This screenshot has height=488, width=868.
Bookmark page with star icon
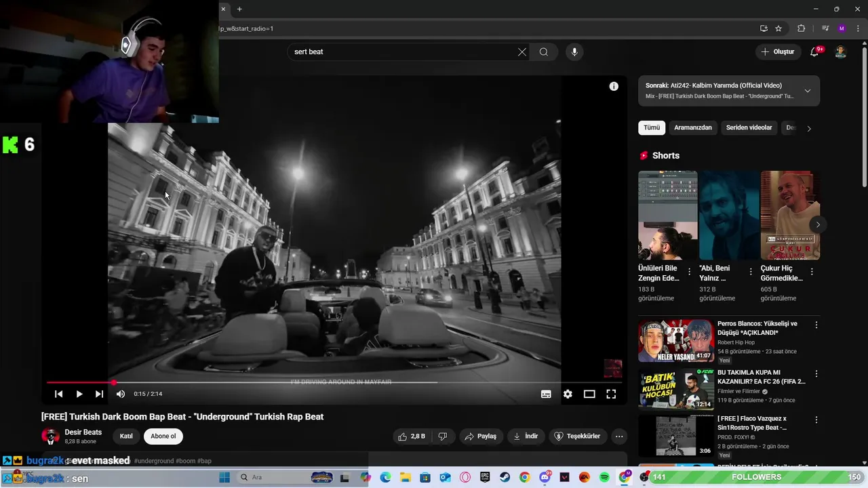[778, 28]
